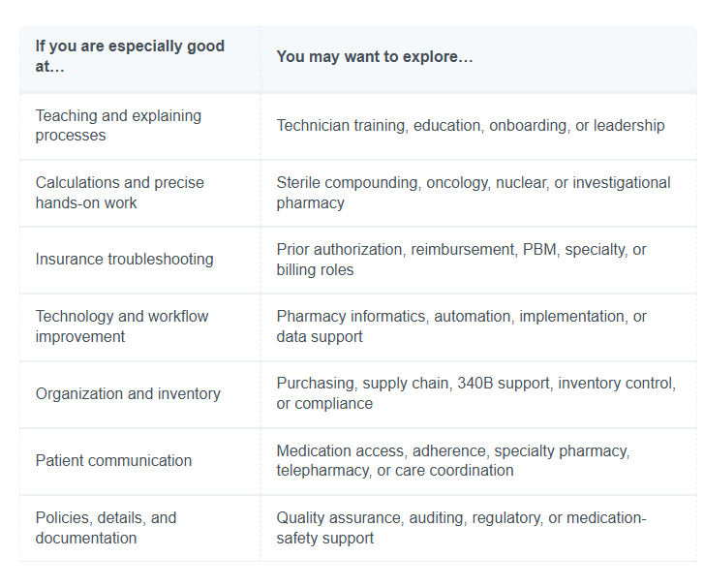Select the 'Patient communication' cell
This screenshot has height=588, width=704.
[139, 461]
